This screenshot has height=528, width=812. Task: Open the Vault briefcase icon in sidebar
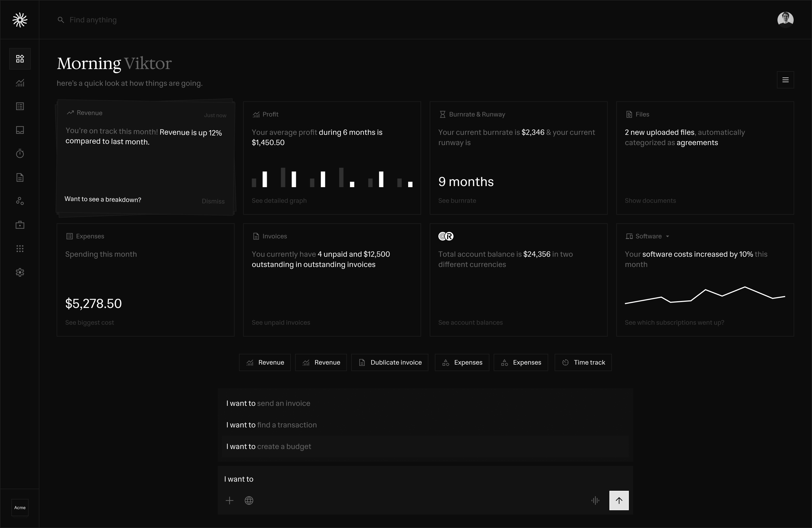19,224
